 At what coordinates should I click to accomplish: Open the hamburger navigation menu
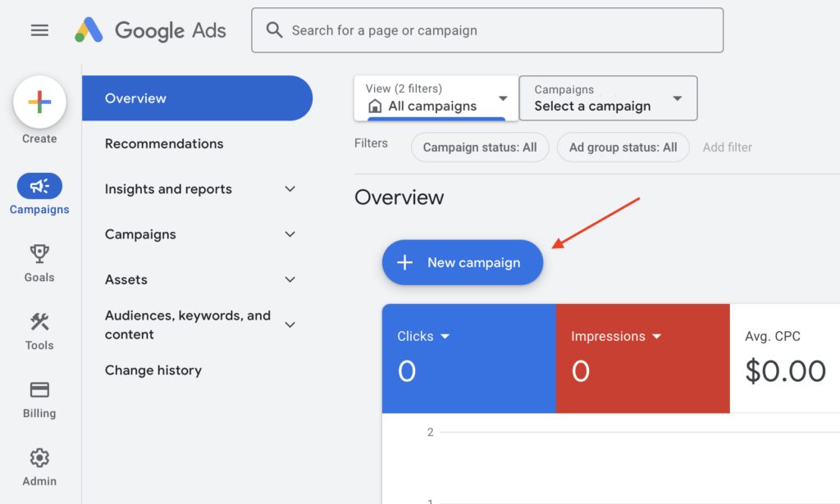pyautogui.click(x=39, y=30)
